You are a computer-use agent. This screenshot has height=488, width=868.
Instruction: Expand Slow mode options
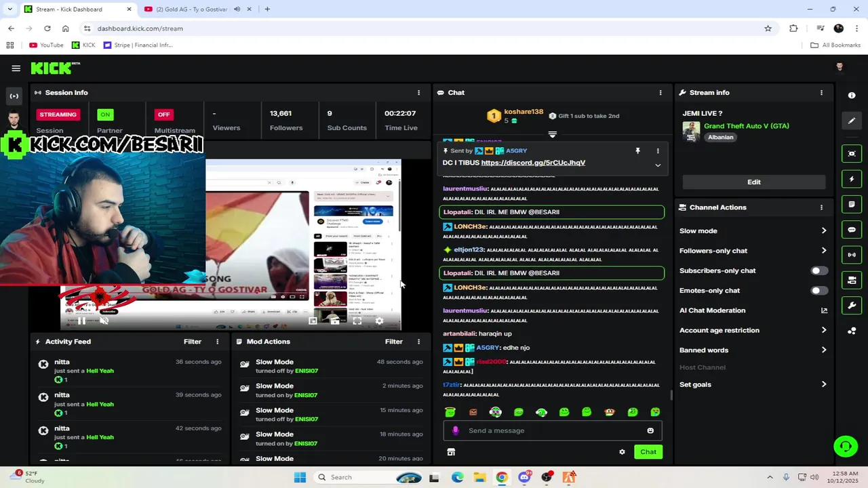(824, 231)
